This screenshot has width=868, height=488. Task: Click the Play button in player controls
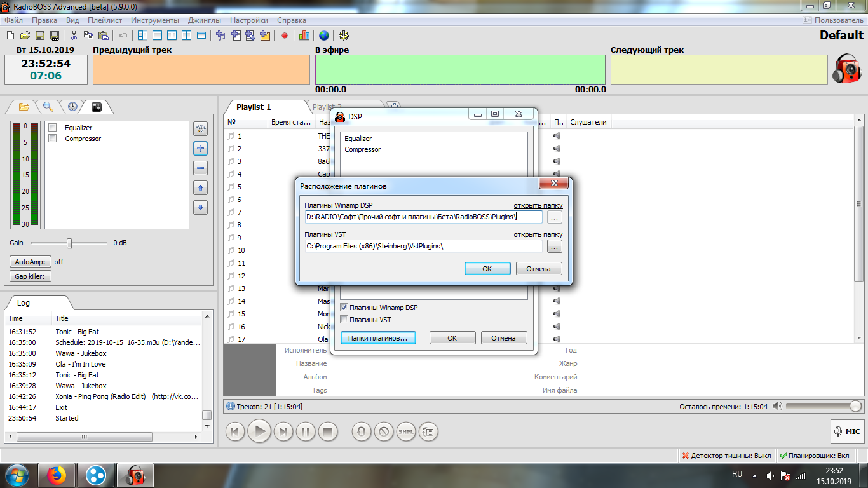(x=259, y=431)
